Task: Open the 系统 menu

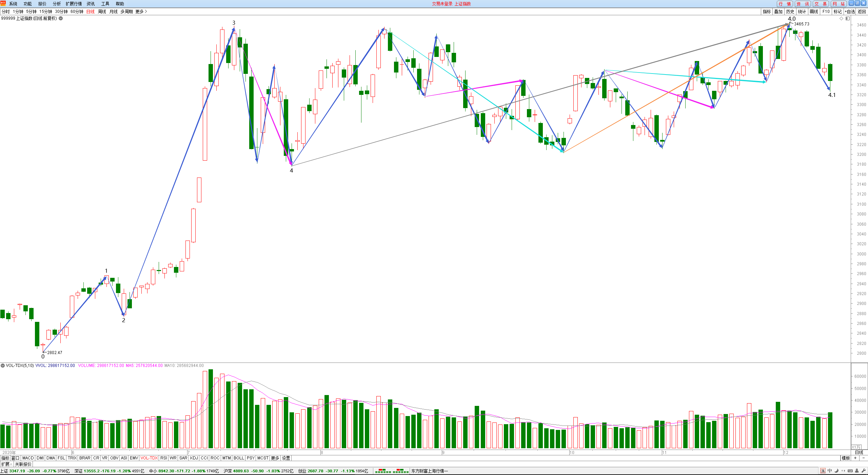Action: 13,4
